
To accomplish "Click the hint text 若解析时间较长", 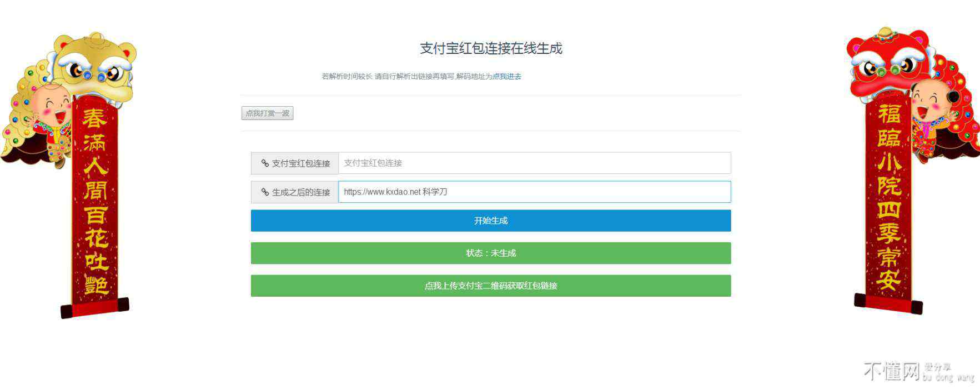I will [x=347, y=77].
